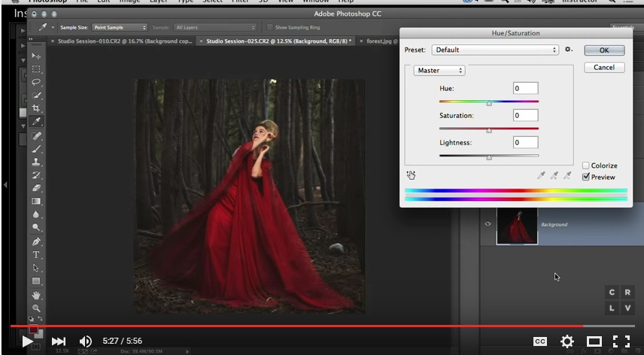This screenshot has width=644, height=355.
Task: Open the Sample All Layers dropdown
Action: (215, 27)
